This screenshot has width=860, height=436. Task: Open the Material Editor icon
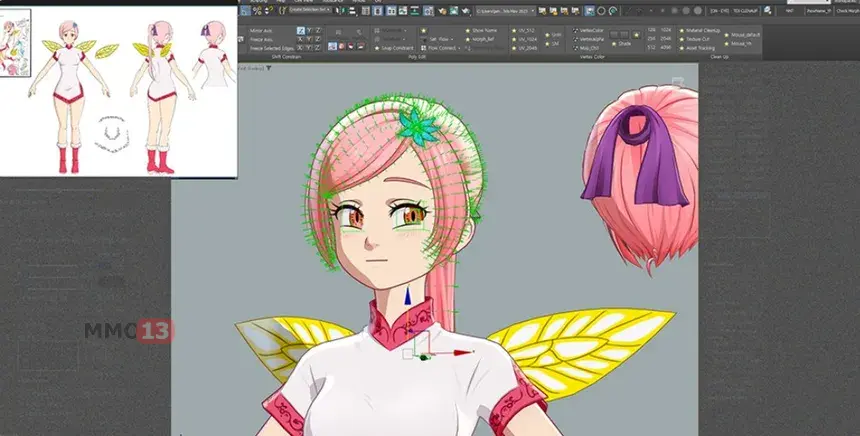(x=428, y=10)
